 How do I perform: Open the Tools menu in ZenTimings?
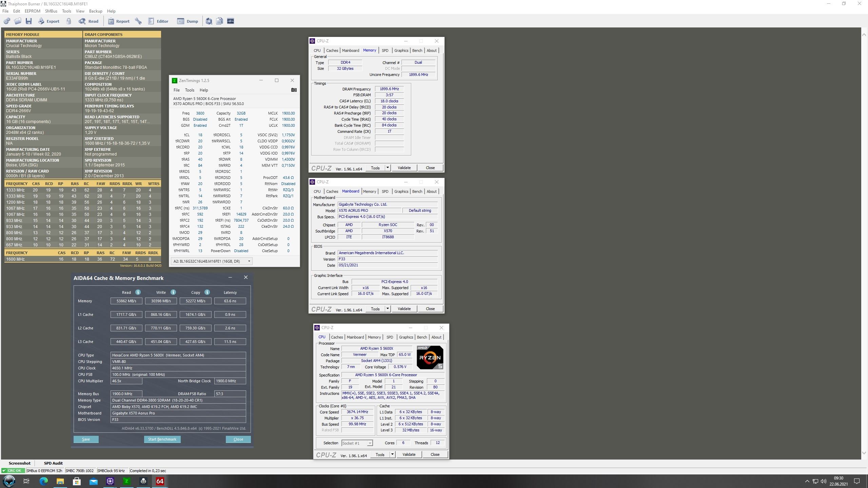[190, 90]
